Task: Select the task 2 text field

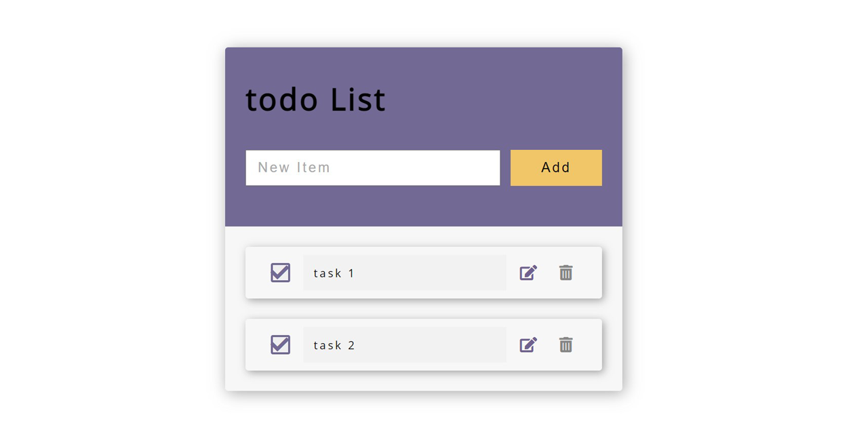Action: (x=405, y=344)
